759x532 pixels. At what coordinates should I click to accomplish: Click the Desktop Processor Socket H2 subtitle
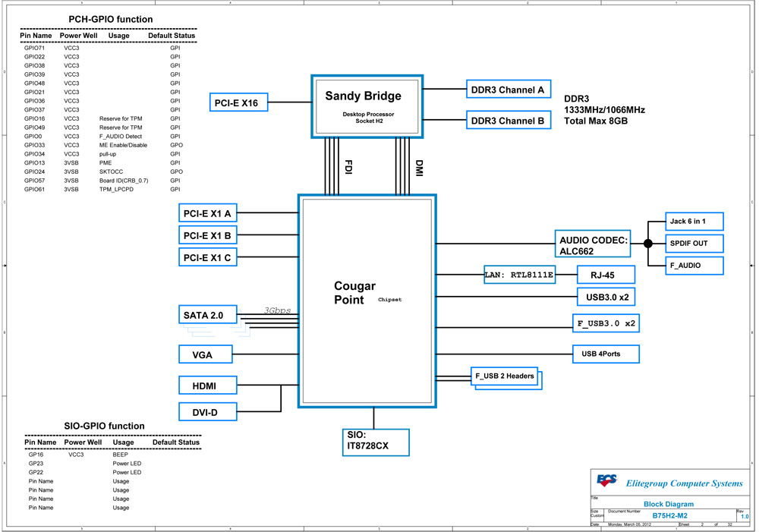click(x=368, y=118)
